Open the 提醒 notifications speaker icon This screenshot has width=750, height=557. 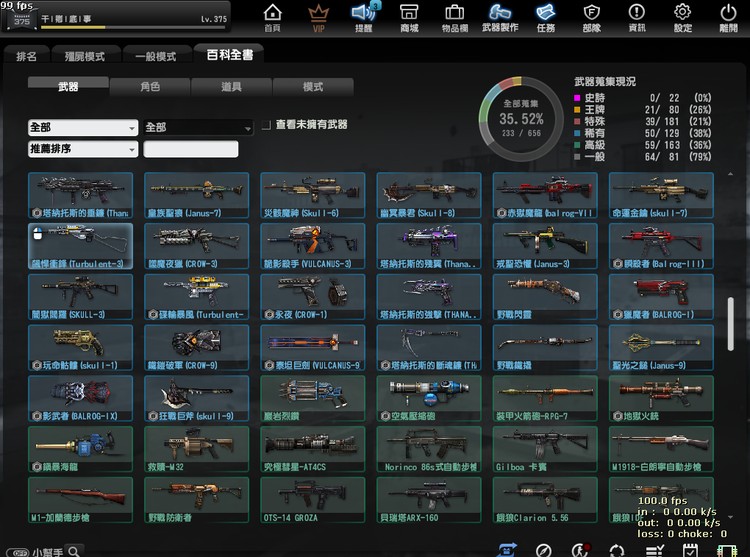[x=364, y=18]
